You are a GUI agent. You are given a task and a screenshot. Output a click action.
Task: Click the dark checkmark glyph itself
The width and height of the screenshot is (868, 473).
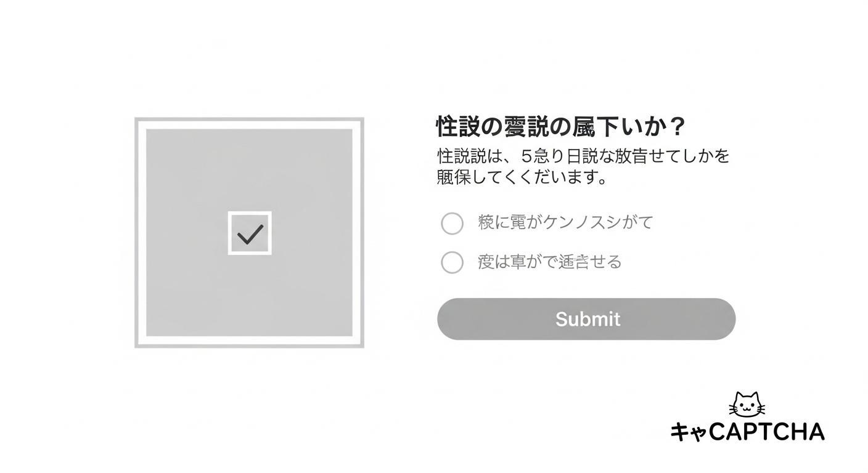[x=250, y=234]
